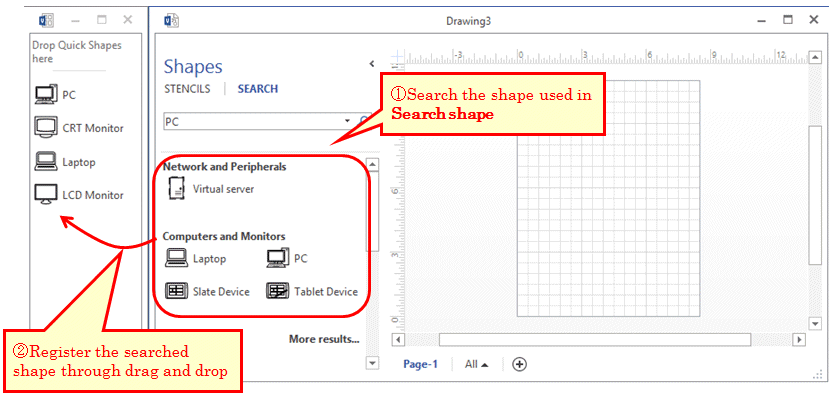Screen dimensions: 829x395
Task: Click the drawing page grid
Action: pyautogui.click(x=608, y=198)
